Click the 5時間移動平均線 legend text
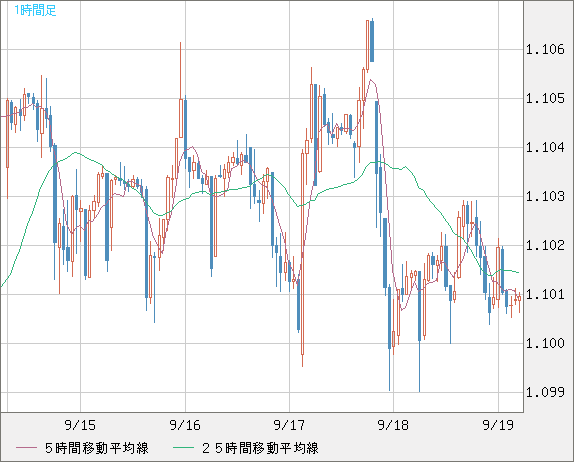Screen dimensions: 574x462 click(97, 448)
